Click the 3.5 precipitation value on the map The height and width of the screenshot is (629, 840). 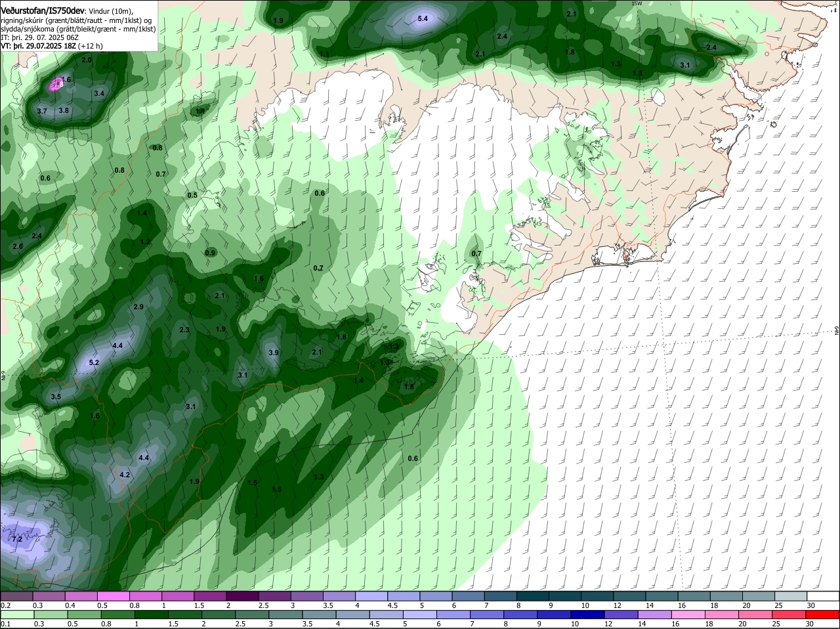click(56, 397)
